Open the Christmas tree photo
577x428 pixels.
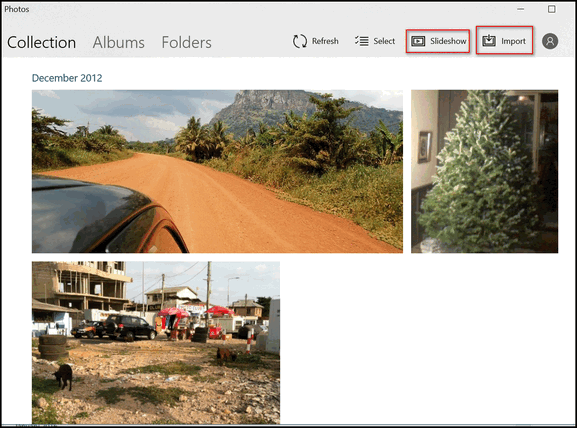click(484, 171)
